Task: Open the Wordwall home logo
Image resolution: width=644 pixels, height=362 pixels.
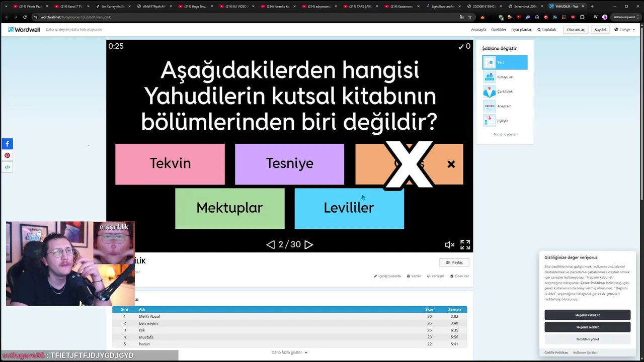Action: click(x=24, y=30)
